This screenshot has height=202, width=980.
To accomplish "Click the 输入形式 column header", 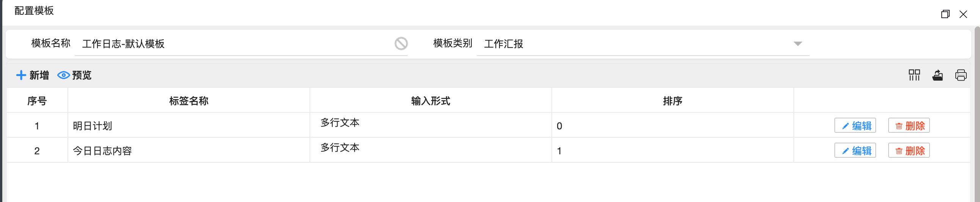I will [430, 101].
